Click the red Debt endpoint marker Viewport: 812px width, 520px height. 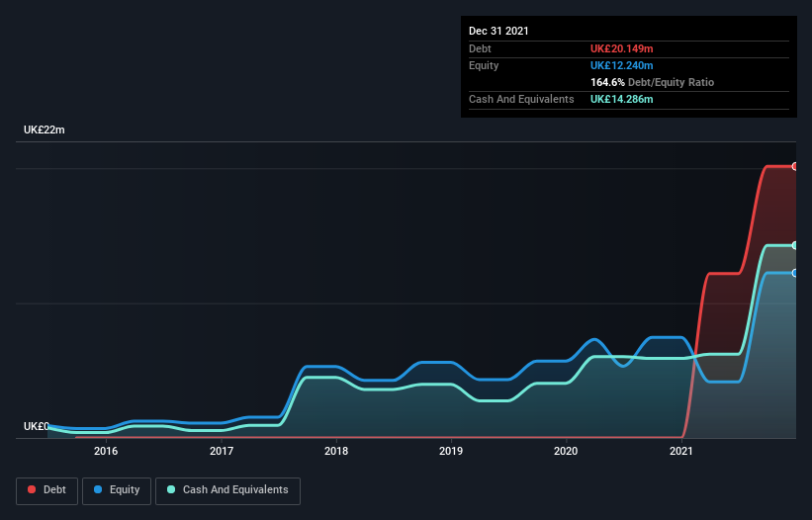click(x=795, y=167)
